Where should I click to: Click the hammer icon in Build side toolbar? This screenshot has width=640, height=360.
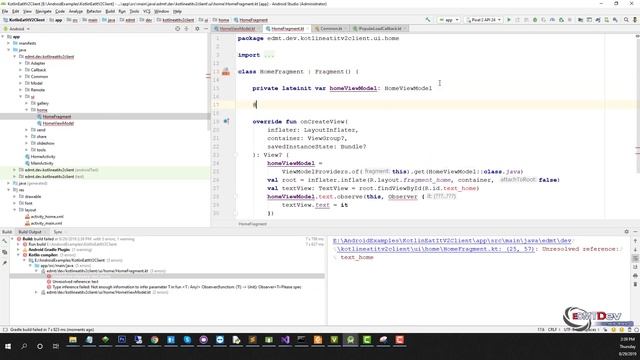tap(4, 241)
